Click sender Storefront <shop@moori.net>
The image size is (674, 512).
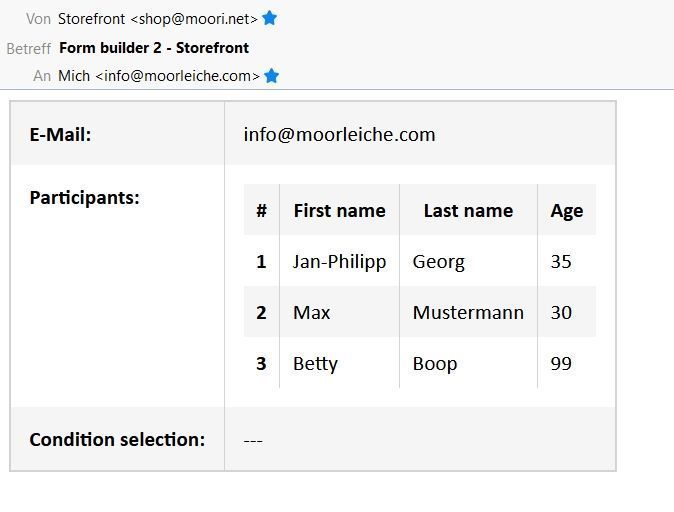(158, 19)
